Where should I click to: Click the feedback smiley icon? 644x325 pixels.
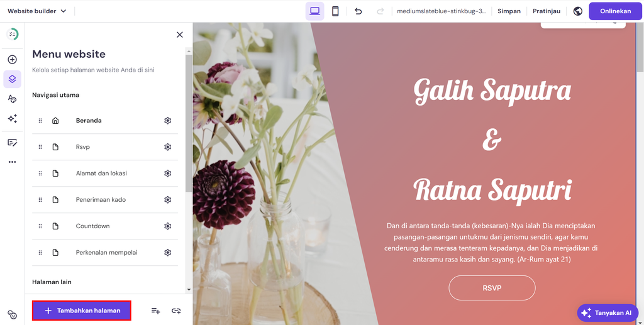pyautogui.click(x=13, y=315)
